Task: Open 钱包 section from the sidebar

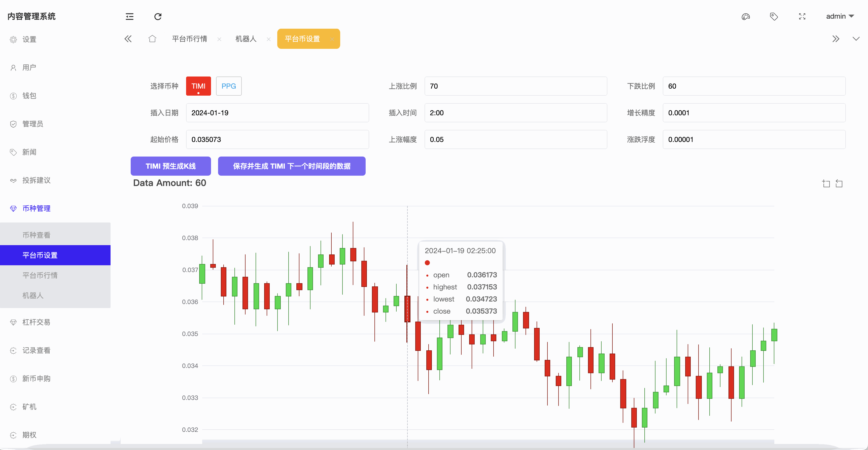Action: 30,96
